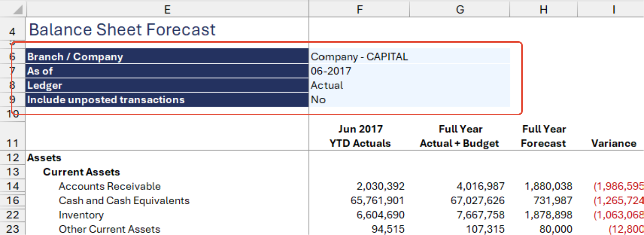Select Accounts Receivable variance (1,986,595

point(619,186)
